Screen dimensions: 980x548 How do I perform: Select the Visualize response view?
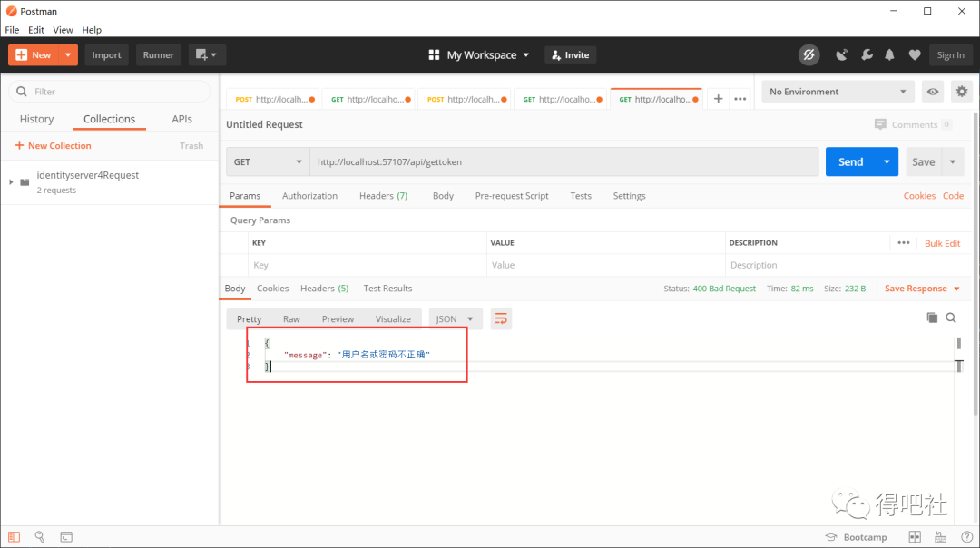point(393,318)
